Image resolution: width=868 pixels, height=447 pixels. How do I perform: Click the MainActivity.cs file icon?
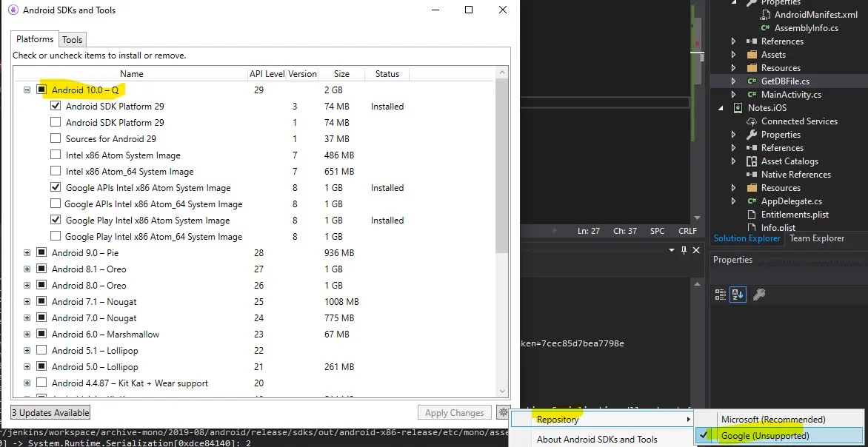click(751, 95)
